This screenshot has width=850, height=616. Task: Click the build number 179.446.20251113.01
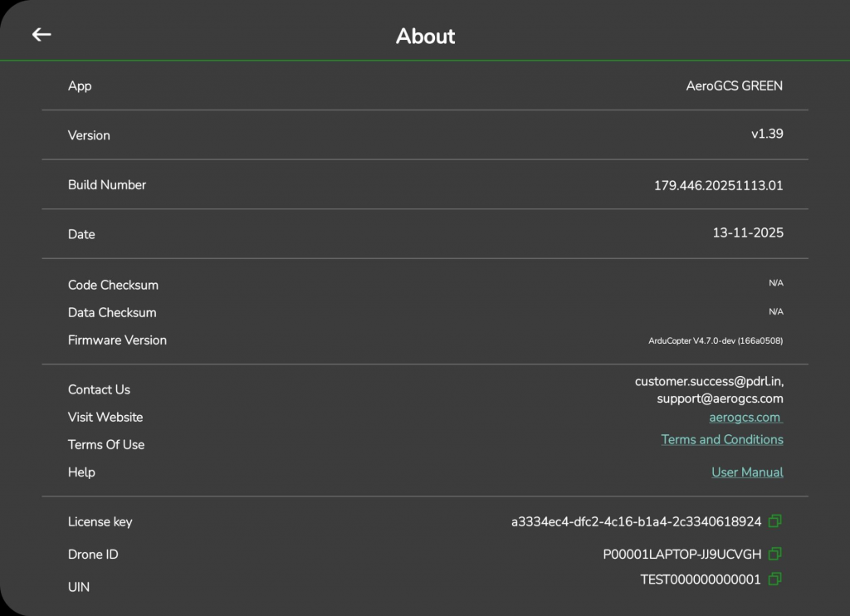(x=718, y=185)
